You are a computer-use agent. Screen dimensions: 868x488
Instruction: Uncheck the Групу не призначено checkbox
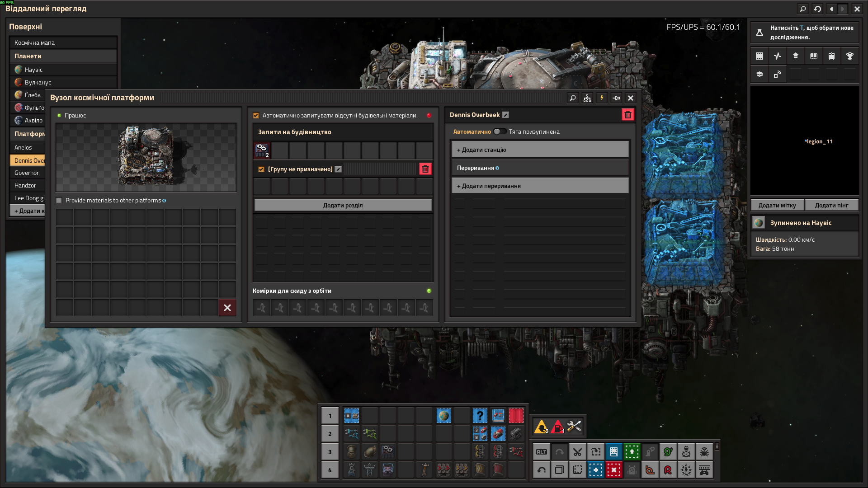point(261,169)
